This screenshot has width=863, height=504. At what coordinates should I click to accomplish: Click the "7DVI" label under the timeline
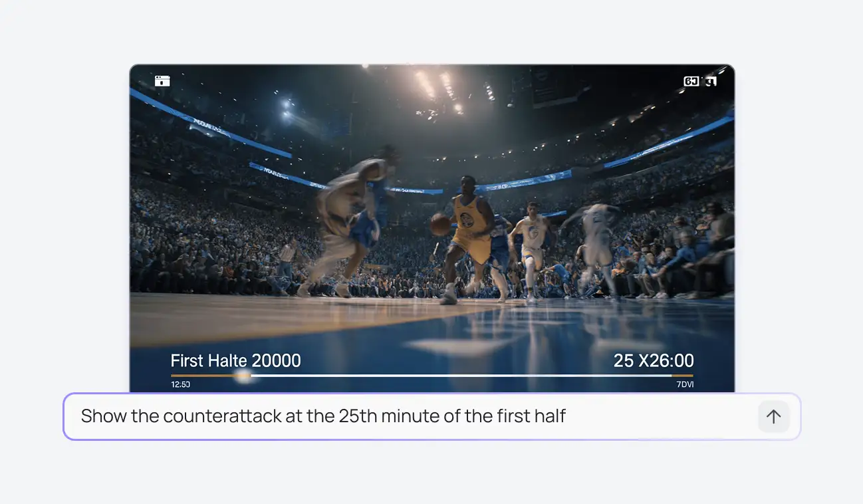(x=685, y=384)
